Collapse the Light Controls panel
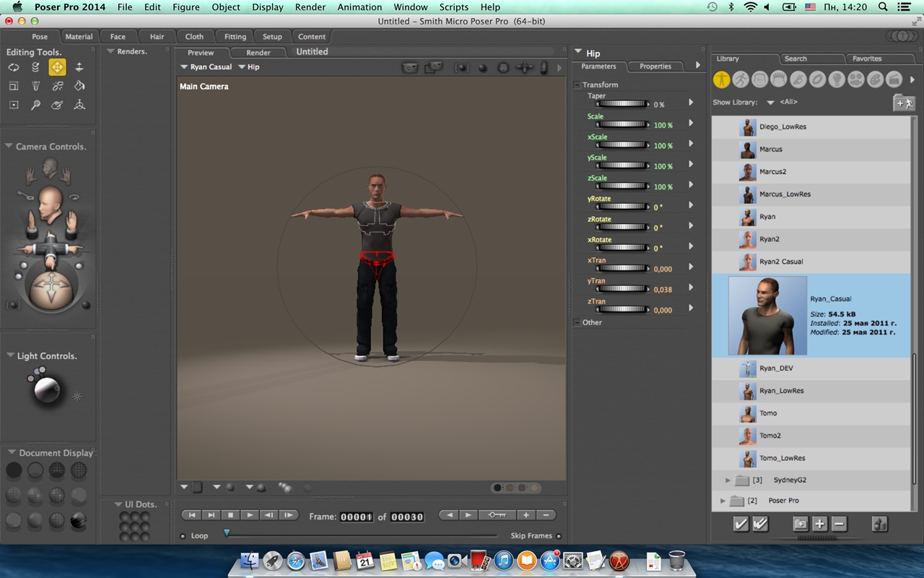 click(x=10, y=355)
